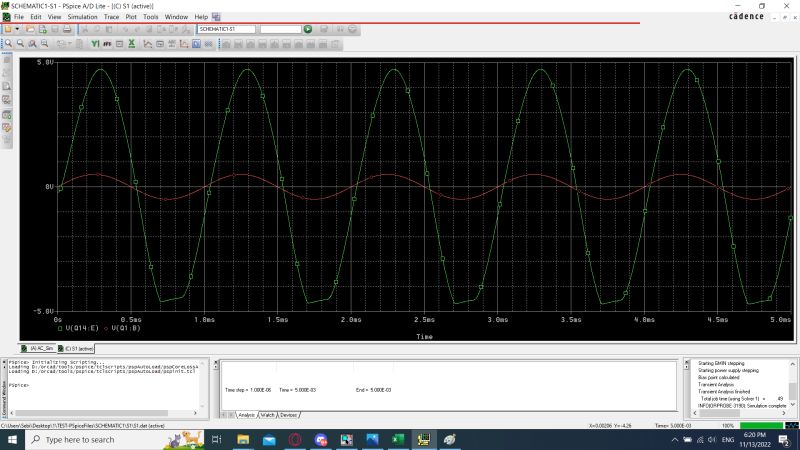Open the Window menu
This screenshot has height=450, width=800.
tap(176, 17)
